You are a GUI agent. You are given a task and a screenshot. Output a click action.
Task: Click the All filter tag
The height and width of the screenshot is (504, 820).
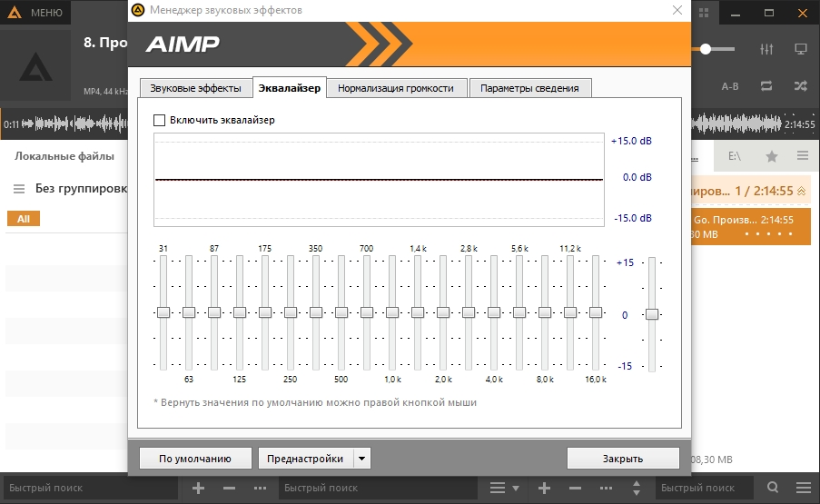click(24, 219)
